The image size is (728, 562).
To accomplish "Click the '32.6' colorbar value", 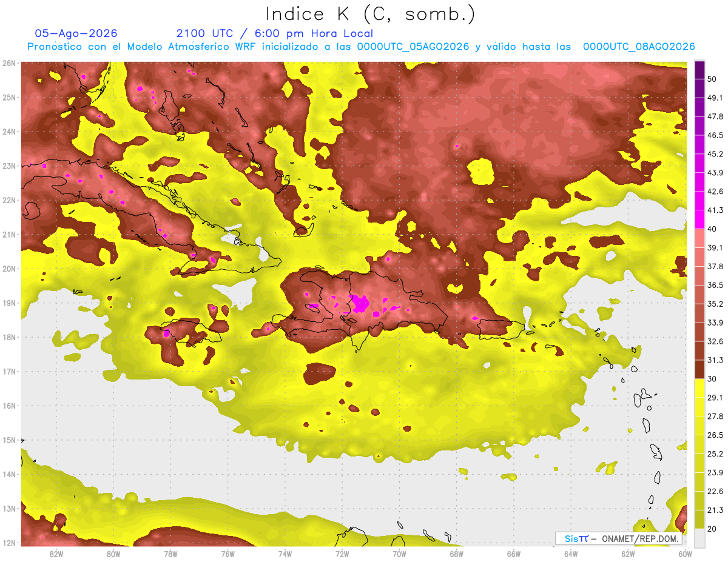I will (x=715, y=341).
